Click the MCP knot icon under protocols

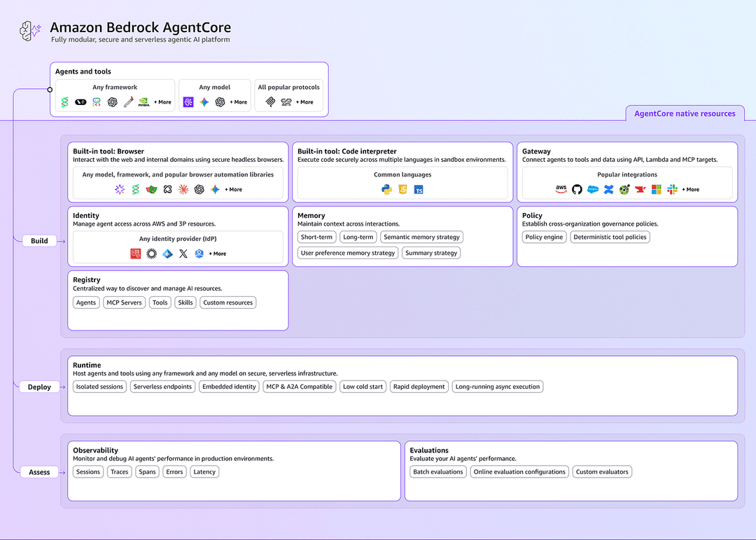270,102
